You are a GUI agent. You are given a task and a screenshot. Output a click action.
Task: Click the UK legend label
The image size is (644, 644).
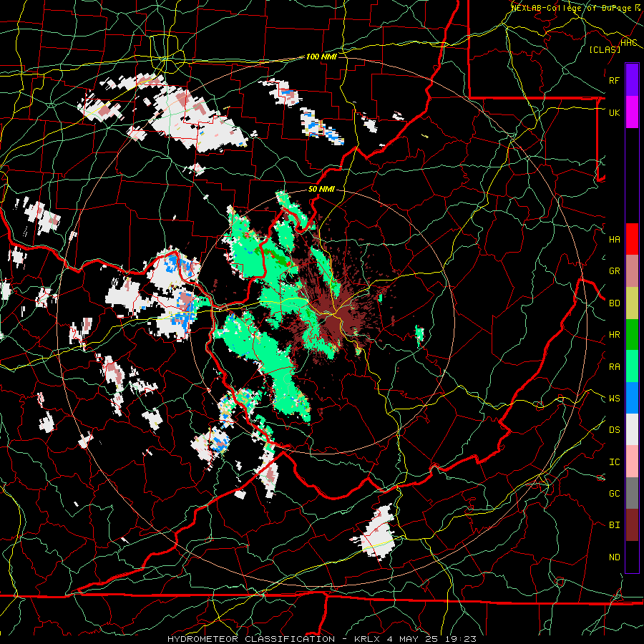coord(614,112)
